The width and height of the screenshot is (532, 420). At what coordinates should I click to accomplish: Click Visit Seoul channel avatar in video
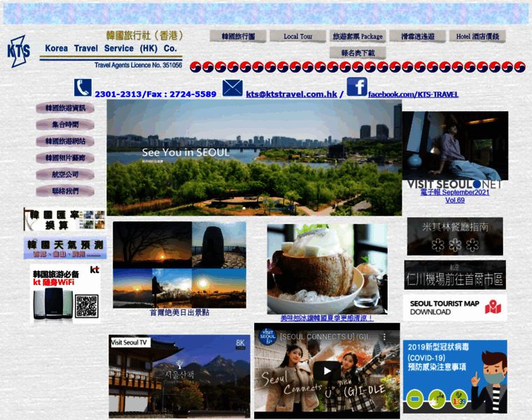coord(267,337)
